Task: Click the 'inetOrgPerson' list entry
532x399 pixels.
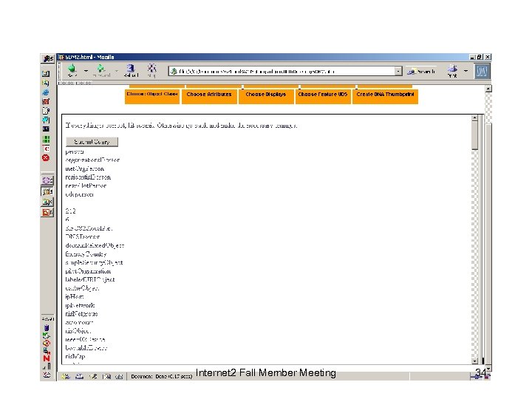Action: coord(85,168)
